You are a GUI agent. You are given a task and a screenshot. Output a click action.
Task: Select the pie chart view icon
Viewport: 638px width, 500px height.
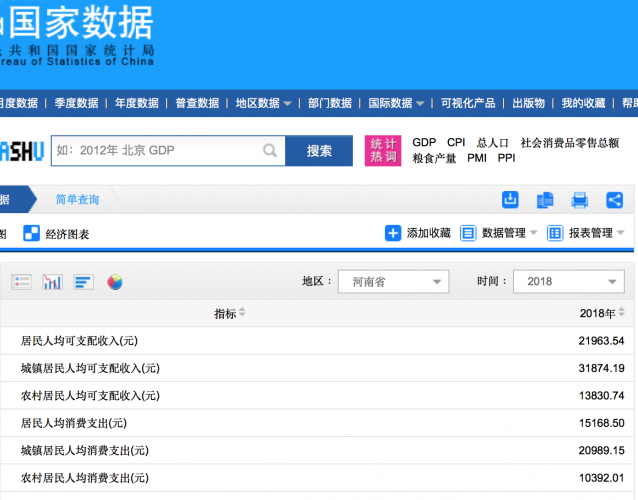(x=115, y=282)
